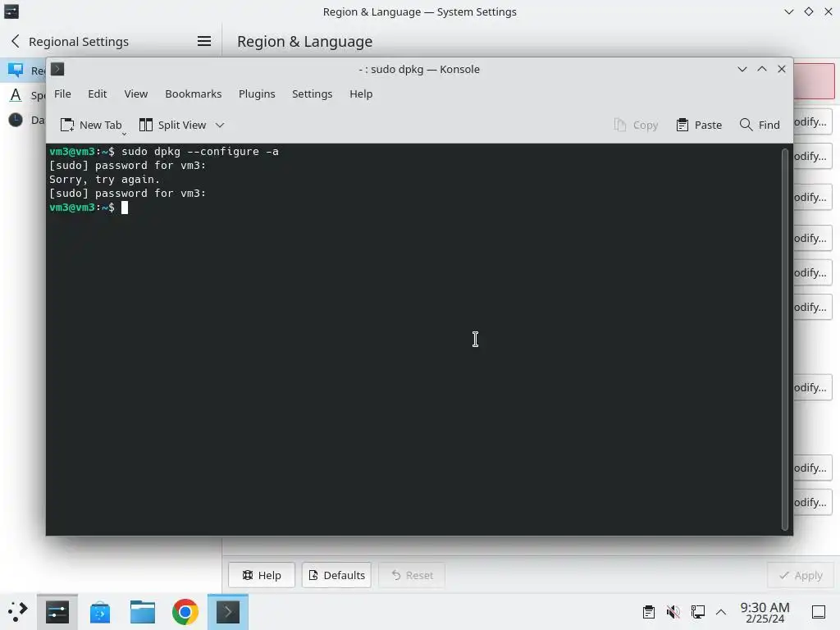Click System Settings title bar app icon
This screenshot has width=840, height=630.
(x=11, y=11)
